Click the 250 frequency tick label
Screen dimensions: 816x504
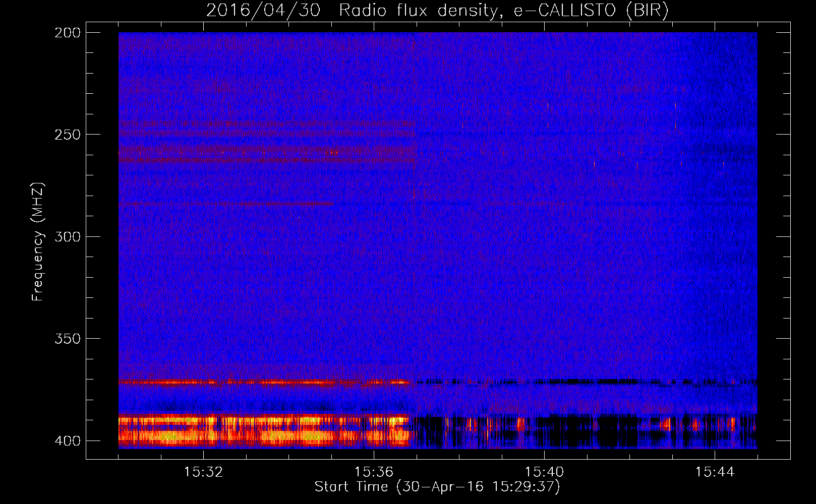tap(67, 135)
